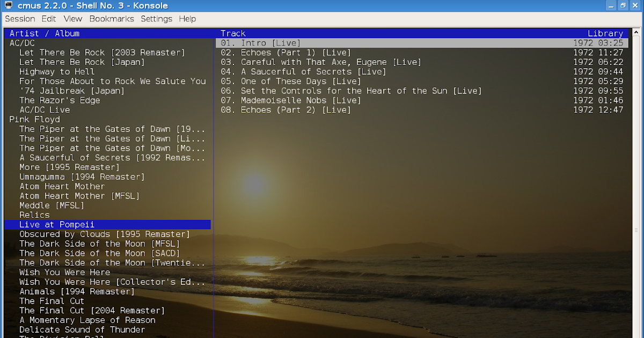Open the Bookmarks menu

112,19
